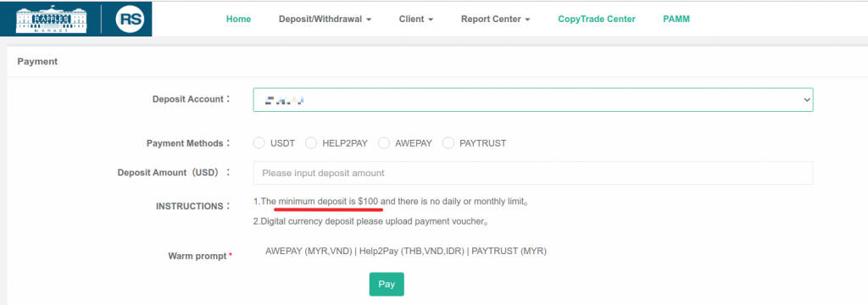This screenshot has width=868, height=305.
Task: Click the green Pay button
Action: 387,284
